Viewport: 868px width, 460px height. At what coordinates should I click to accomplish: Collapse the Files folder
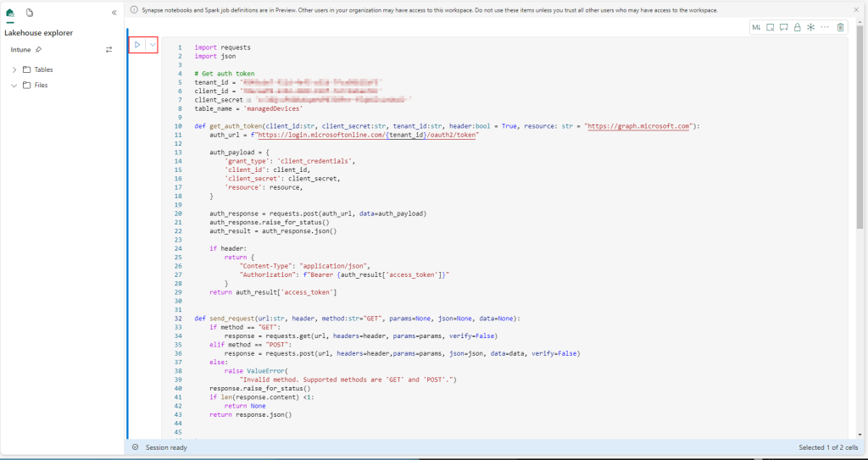[14, 85]
